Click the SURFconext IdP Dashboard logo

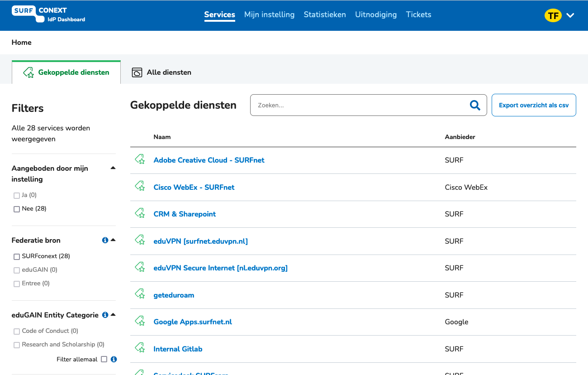[x=48, y=14]
